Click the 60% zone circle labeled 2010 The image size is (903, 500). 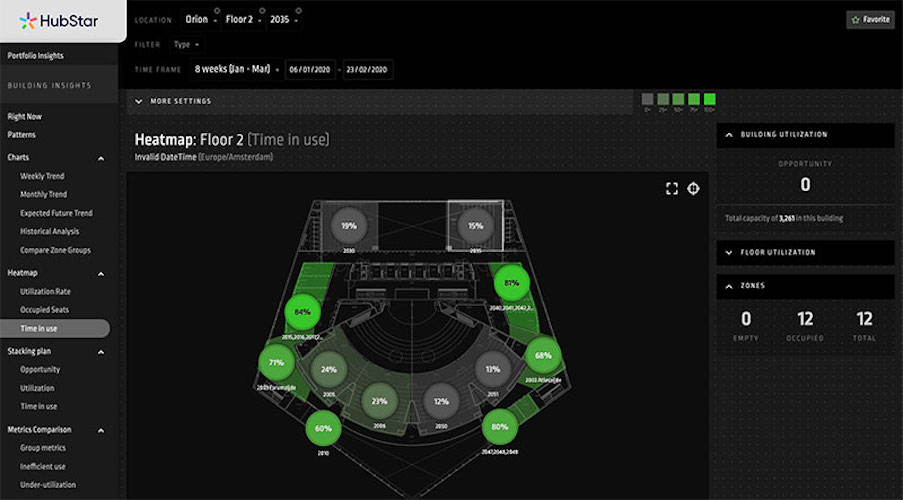pyautogui.click(x=323, y=428)
